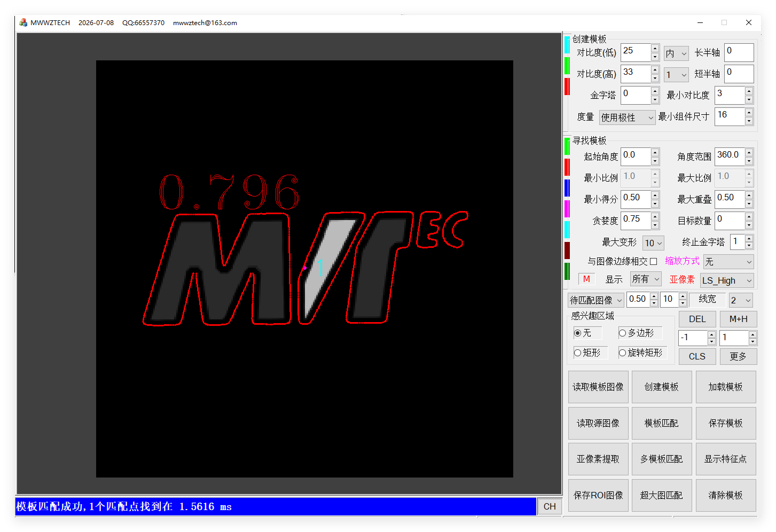
Task: Select the blue swatch in 寻找模板 group
Action: (567, 188)
